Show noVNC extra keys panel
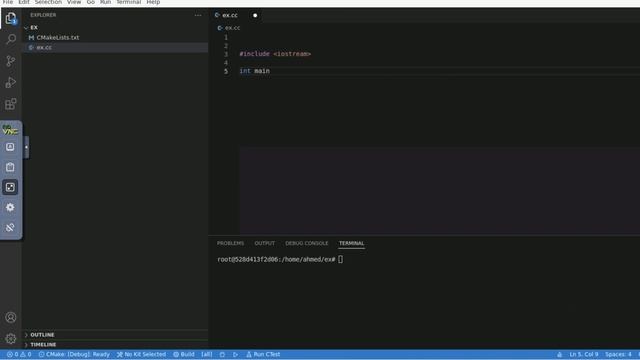This screenshot has height=360, width=640. [10, 147]
